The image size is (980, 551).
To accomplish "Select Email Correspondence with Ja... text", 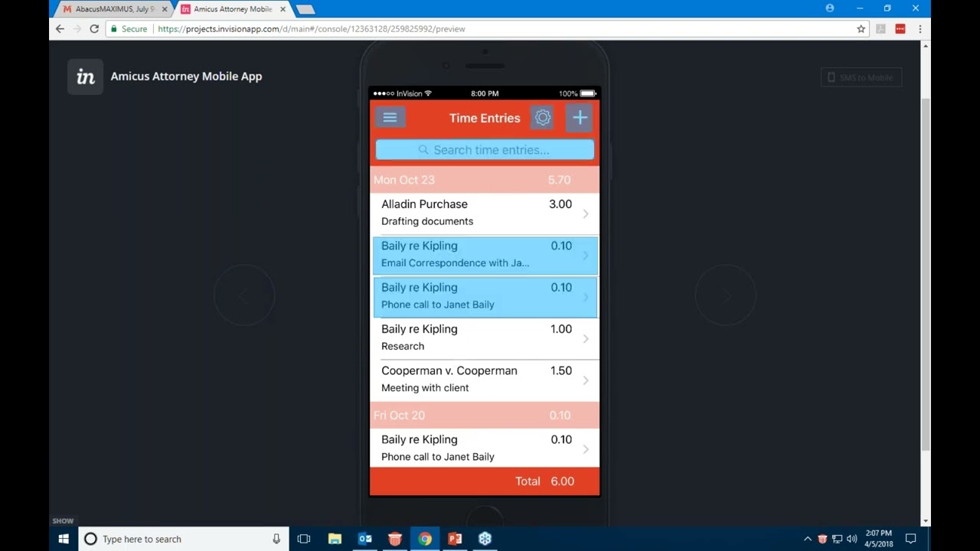I will pyautogui.click(x=455, y=262).
